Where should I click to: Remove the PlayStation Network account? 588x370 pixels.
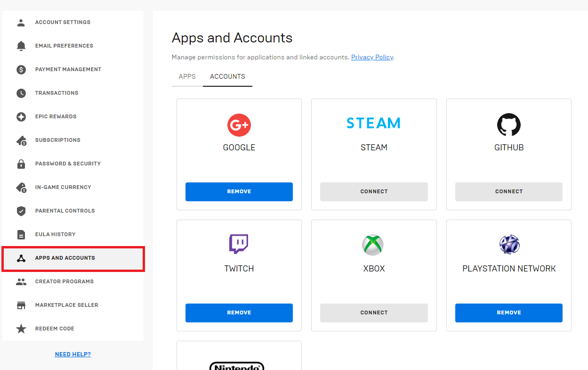point(508,313)
